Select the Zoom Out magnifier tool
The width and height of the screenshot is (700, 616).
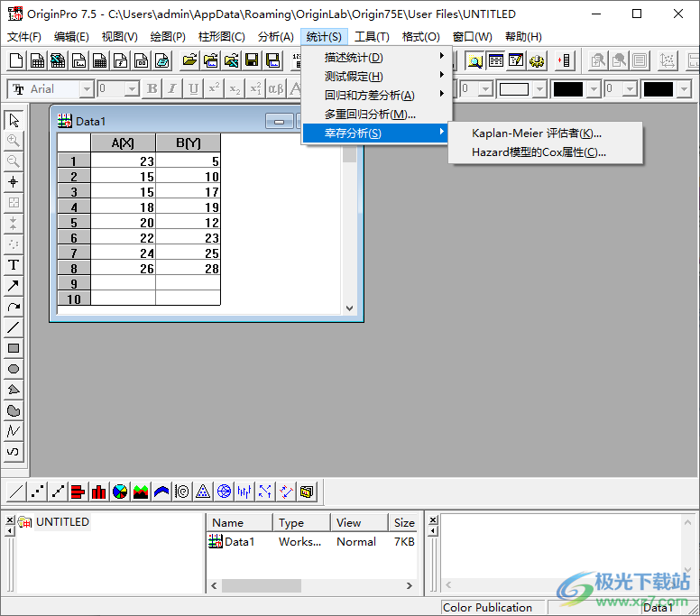(x=14, y=161)
